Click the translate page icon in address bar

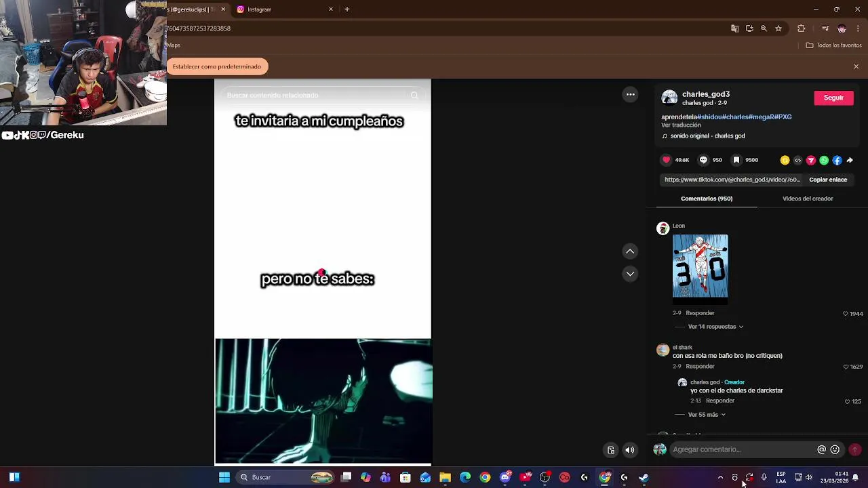click(734, 28)
